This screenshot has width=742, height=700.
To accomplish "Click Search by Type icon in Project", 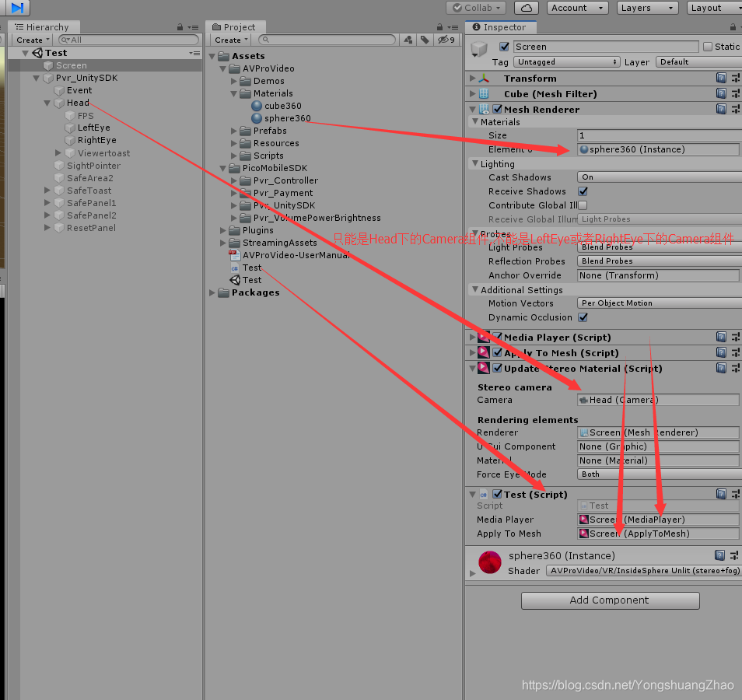I will pos(408,40).
